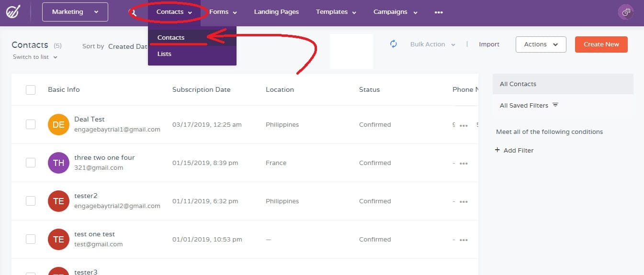Click the France location cell
The height and width of the screenshot is (275, 644).
pos(276,163)
